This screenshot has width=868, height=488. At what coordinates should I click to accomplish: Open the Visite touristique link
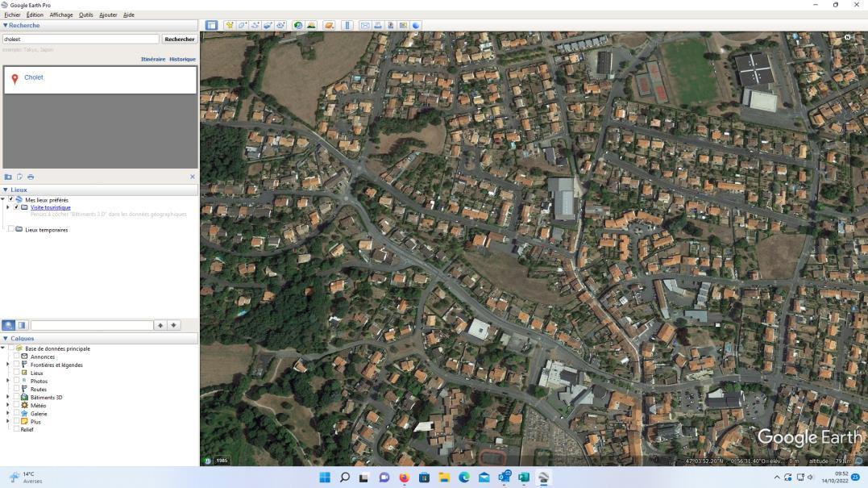[x=51, y=208]
